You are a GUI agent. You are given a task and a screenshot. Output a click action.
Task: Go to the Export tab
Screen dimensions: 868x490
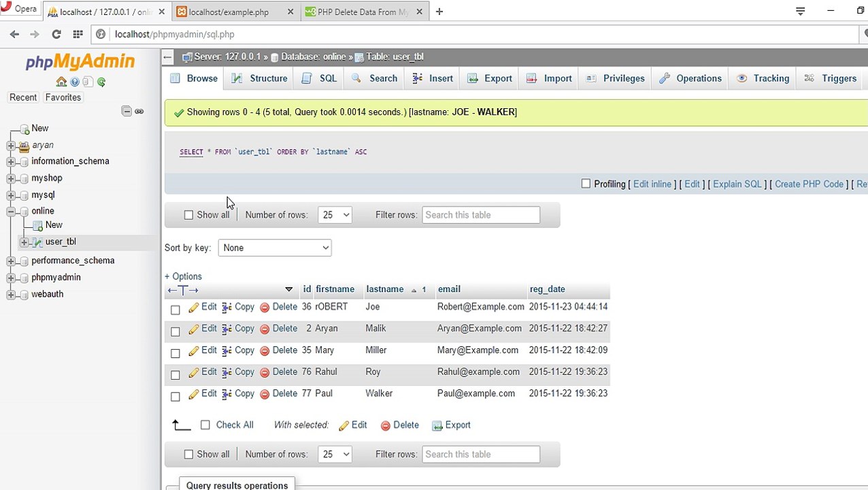click(x=490, y=78)
